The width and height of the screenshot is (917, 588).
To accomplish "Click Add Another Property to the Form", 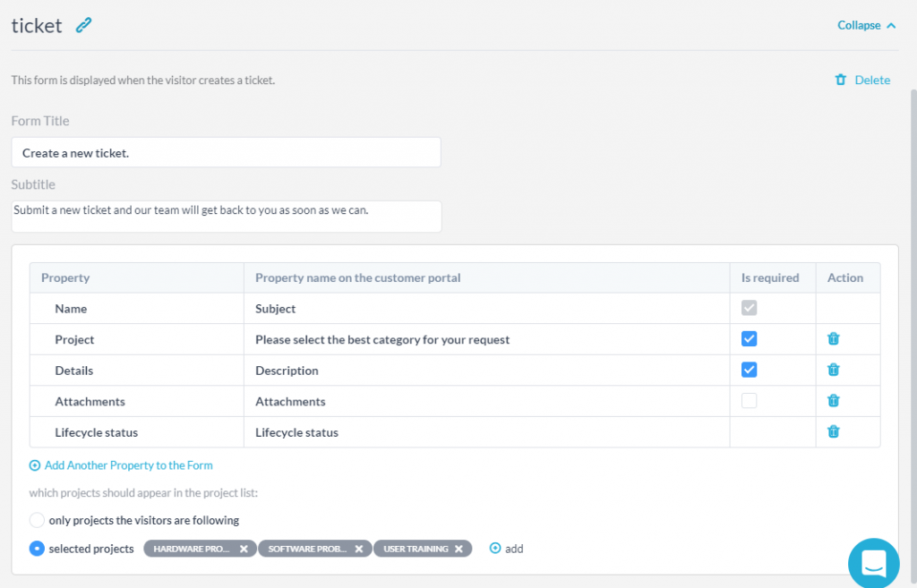I will 128,465.
